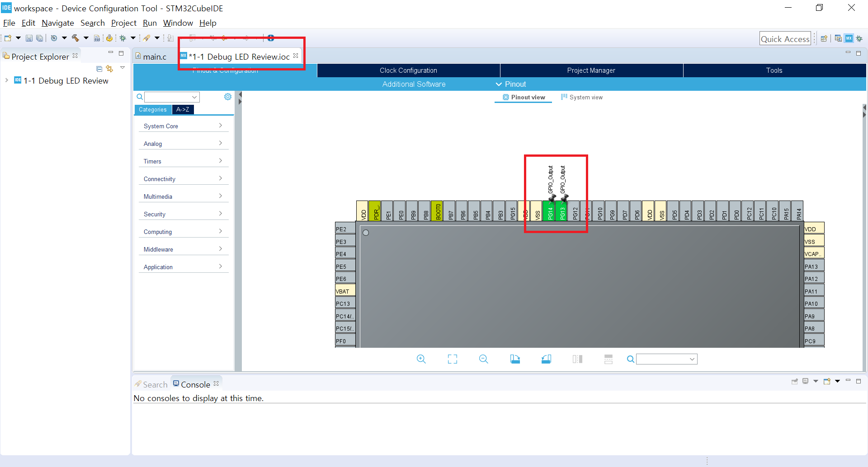Click the PG14 pin on the chip
Viewport: 868px width, 467px height.
(x=550, y=211)
